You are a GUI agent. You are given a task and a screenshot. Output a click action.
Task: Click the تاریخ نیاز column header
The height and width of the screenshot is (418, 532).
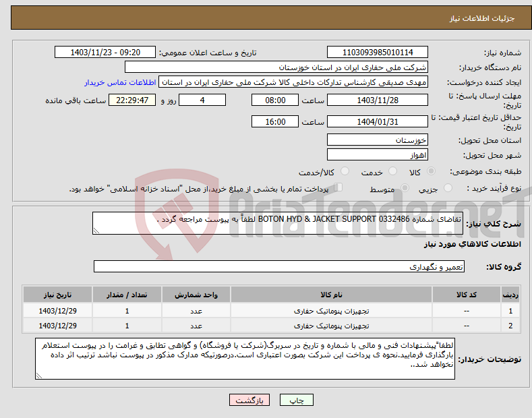coord(58,295)
